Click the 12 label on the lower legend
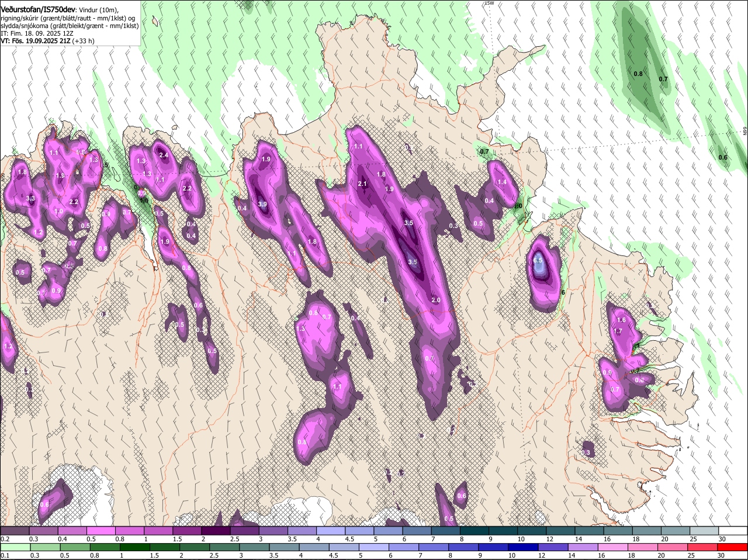This screenshot has height=560, width=748. pyautogui.click(x=542, y=555)
